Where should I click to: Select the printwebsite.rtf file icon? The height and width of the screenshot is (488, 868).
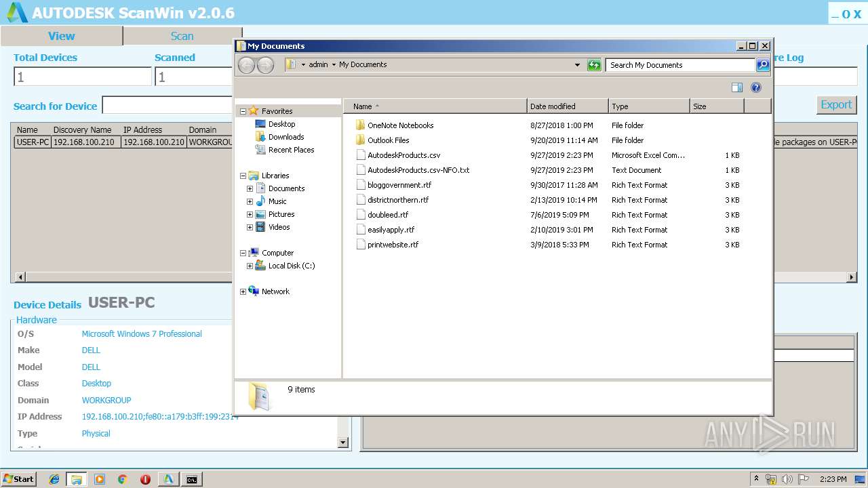pos(361,245)
